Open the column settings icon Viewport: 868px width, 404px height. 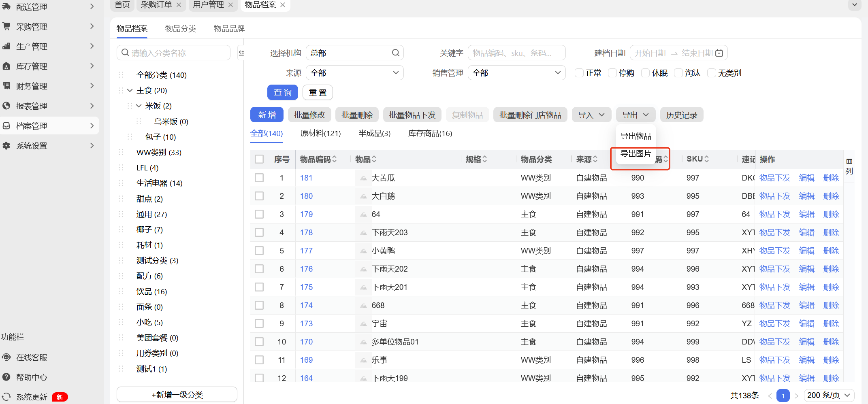click(x=849, y=162)
